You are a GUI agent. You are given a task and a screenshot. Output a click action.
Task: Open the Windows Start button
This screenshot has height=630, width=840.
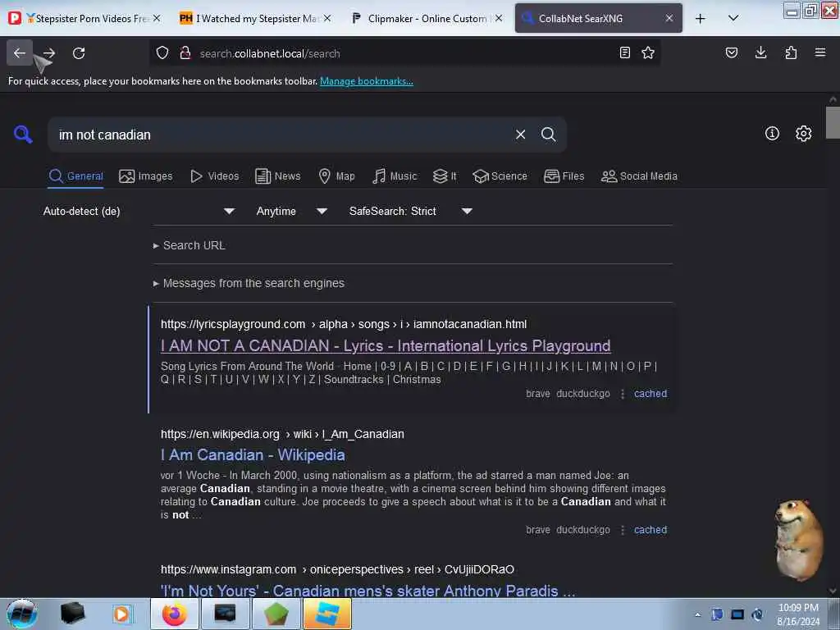click(x=22, y=614)
